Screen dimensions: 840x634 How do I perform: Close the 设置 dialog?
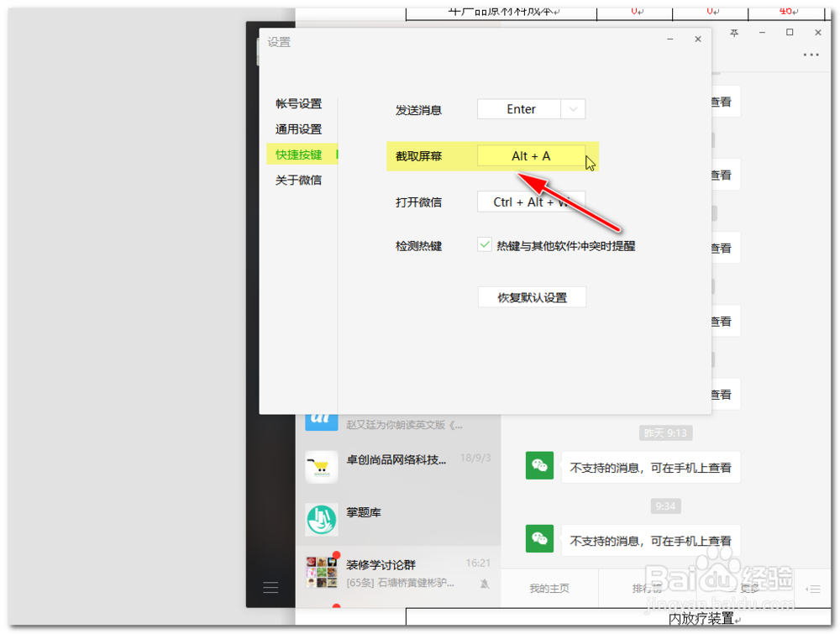[697, 39]
